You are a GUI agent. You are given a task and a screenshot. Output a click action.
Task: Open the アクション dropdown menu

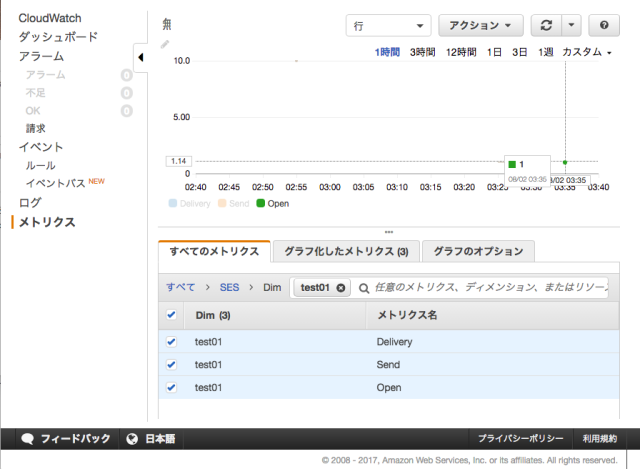481,25
